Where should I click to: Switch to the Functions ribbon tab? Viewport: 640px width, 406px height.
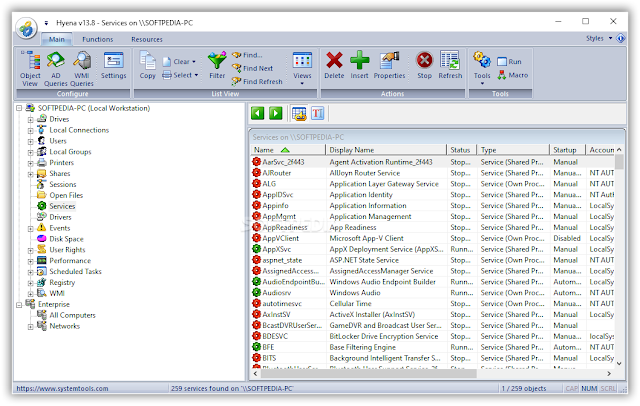tap(98, 39)
